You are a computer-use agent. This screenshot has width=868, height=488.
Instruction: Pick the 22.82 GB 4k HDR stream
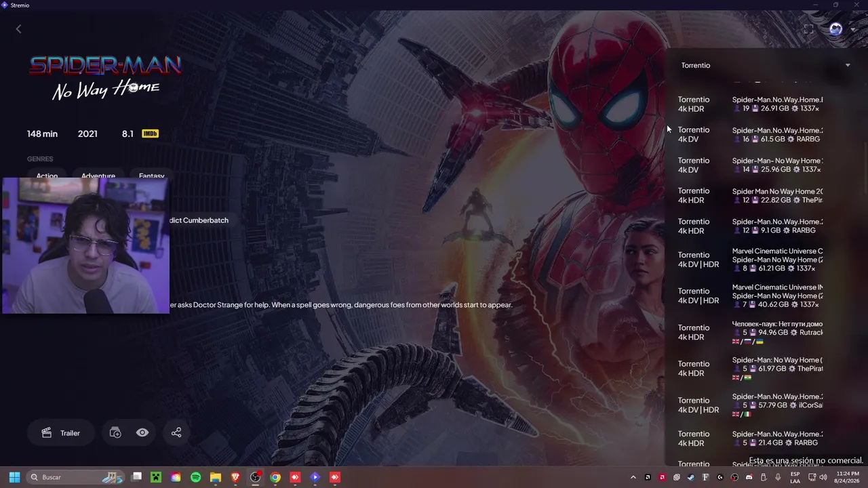[x=764, y=195]
